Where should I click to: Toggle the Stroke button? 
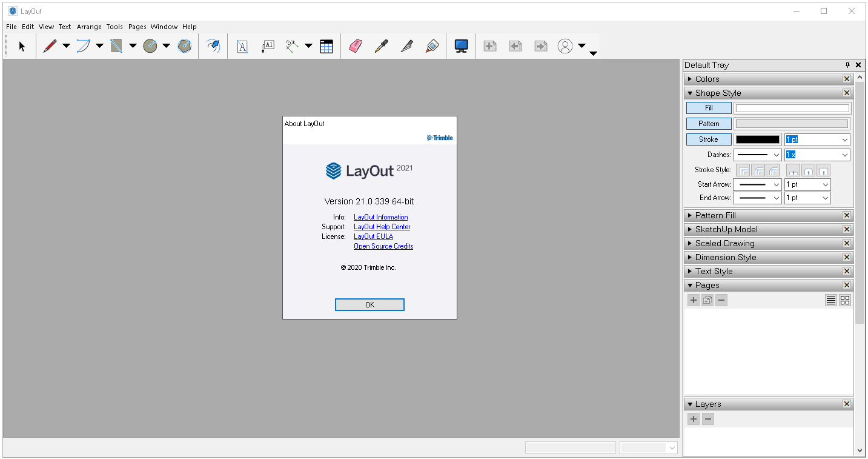(x=709, y=139)
